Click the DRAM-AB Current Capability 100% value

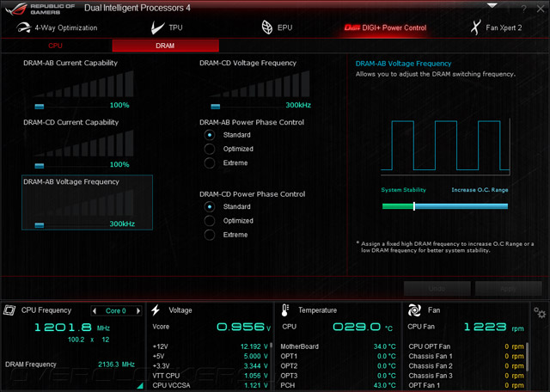tap(119, 105)
